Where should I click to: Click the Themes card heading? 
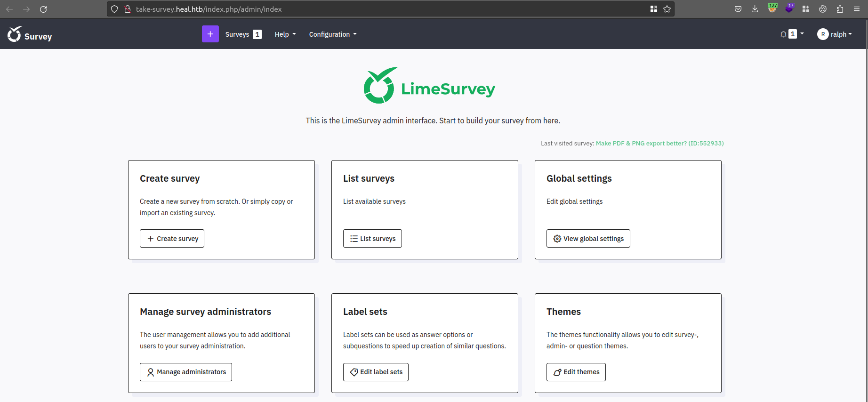563,312
